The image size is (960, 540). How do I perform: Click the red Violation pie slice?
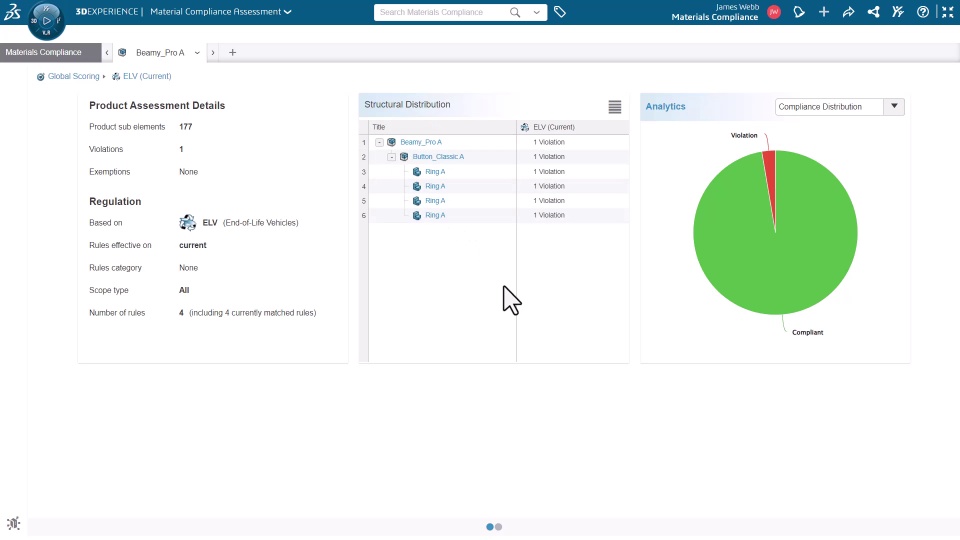tap(770, 178)
